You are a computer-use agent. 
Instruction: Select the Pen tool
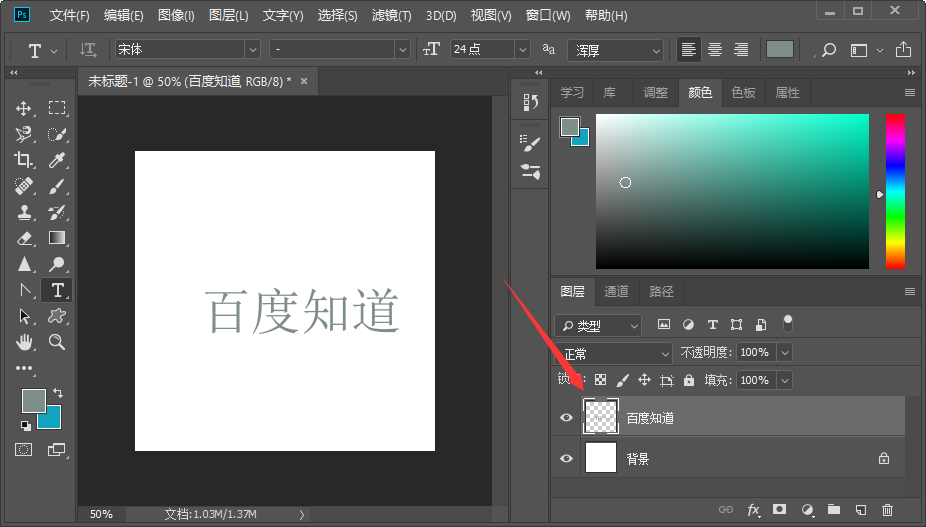click(x=24, y=290)
